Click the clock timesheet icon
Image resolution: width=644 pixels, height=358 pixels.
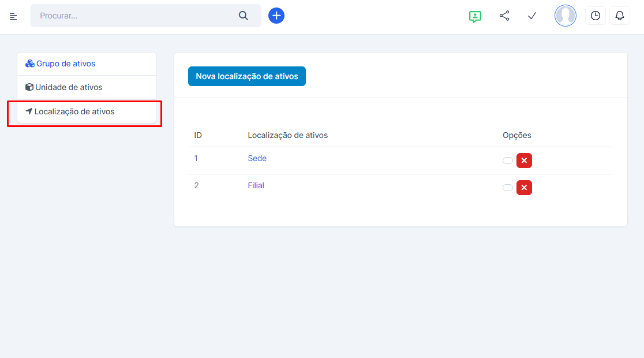click(595, 16)
